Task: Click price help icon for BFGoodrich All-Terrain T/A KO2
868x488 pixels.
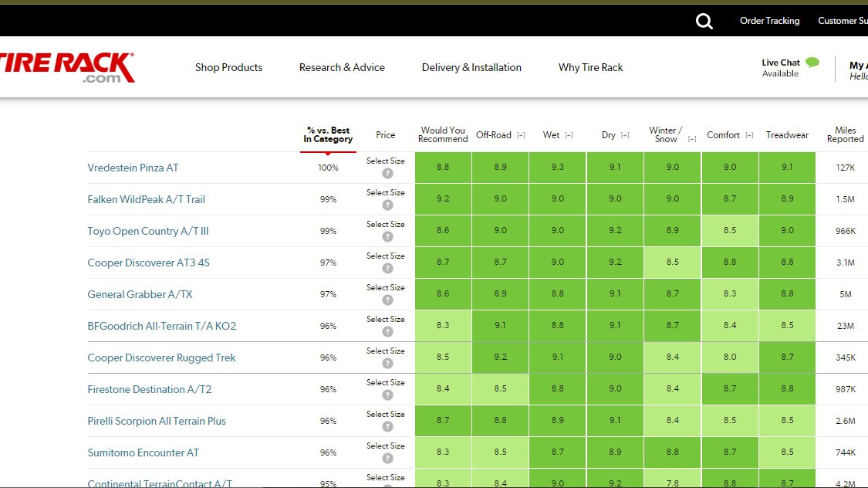Action: point(387,331)
